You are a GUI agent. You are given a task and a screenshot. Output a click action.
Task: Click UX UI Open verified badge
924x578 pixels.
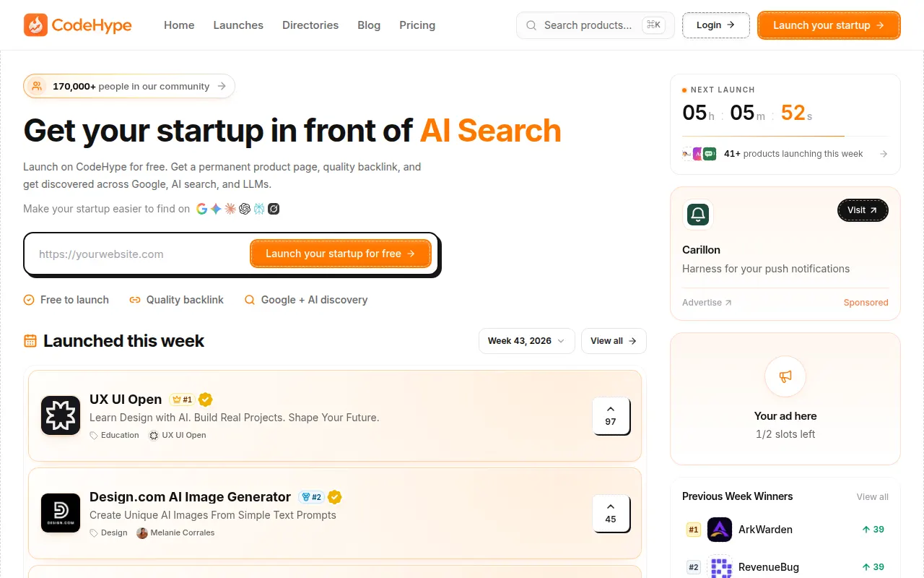206,400
